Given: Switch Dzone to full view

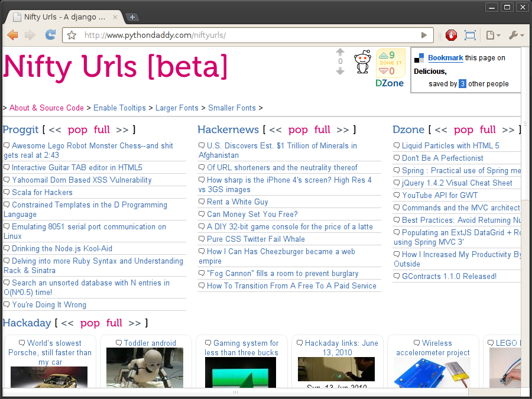Looking at the screenshot, I should click(488, 129).
